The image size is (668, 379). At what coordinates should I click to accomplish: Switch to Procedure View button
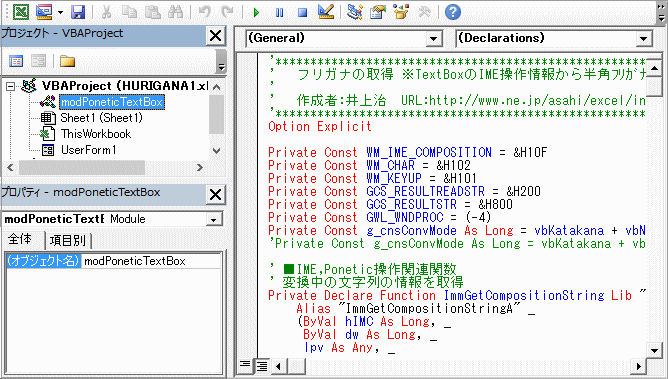click(x=245, y=365)
